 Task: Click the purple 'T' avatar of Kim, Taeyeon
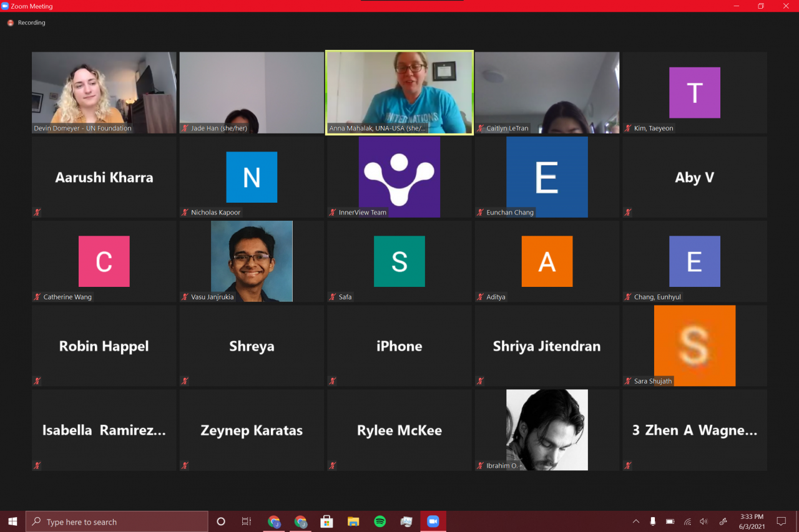coord(695,92)
